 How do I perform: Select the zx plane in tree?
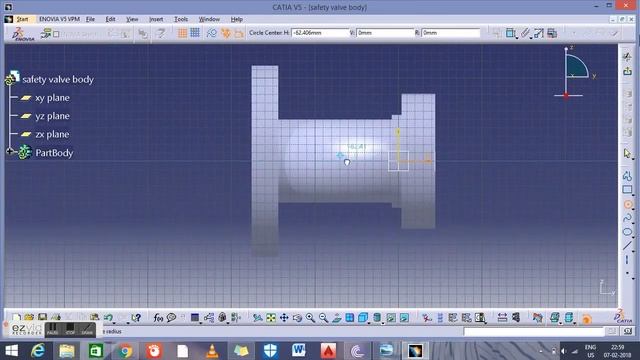tap(52, 134)
